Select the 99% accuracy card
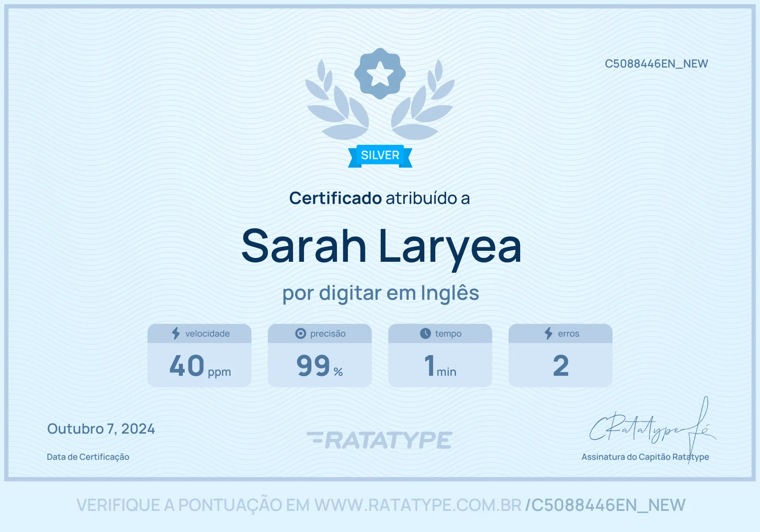 click(x=320, y=356)
